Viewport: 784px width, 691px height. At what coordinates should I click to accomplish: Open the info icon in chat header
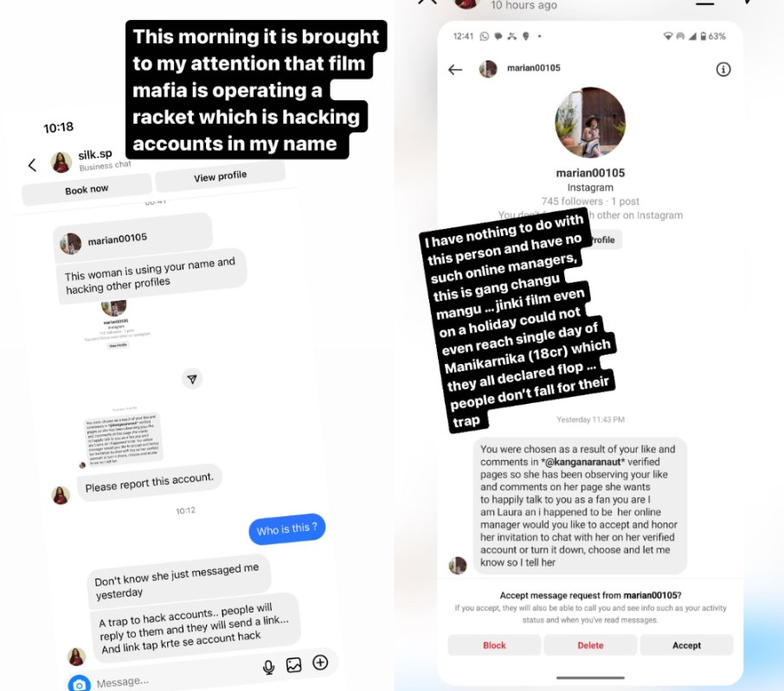tap(723, 69)
